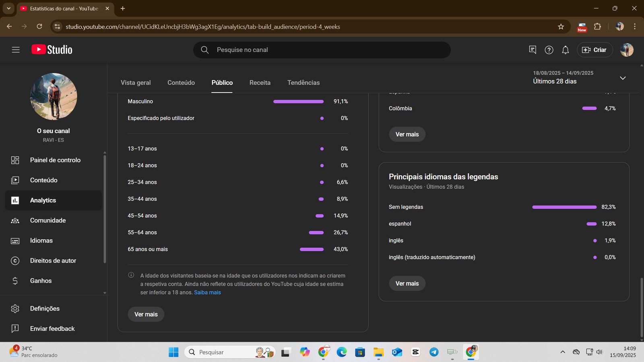Open the notifications bell
Viewport: 644px width, 362px height.
coord(565,50)
